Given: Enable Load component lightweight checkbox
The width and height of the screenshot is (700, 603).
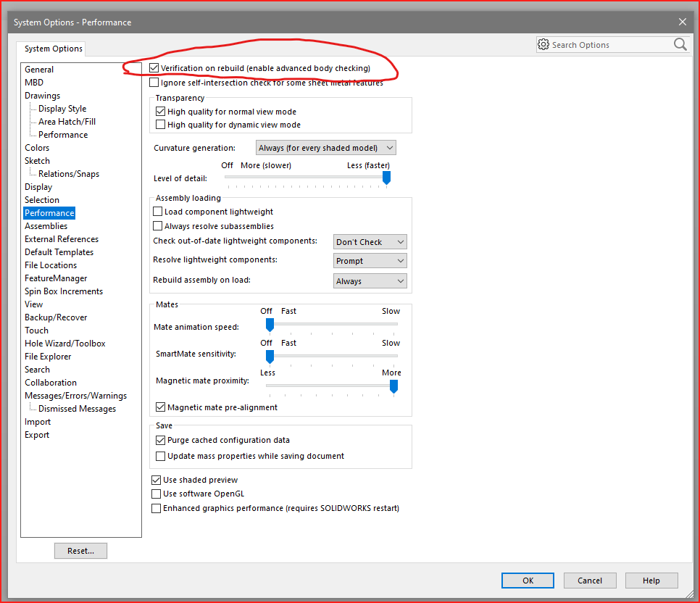Looking at the screenshot, I should coord(158,212).
